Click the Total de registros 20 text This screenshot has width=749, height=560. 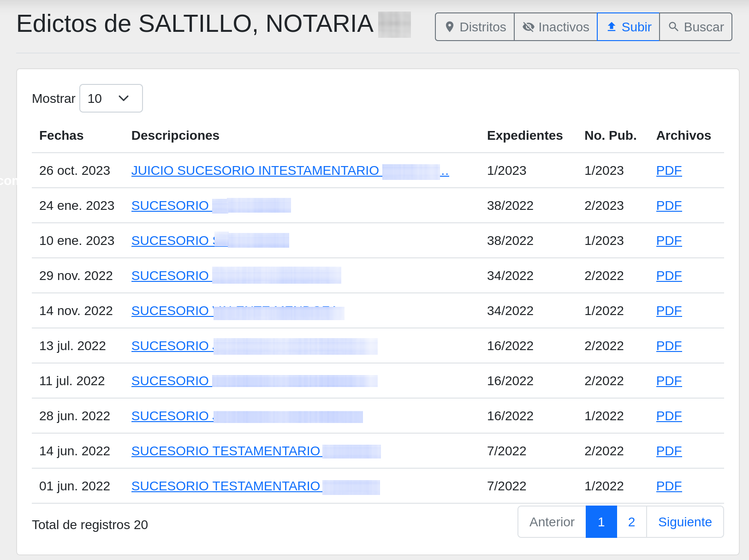pos(90,525)
